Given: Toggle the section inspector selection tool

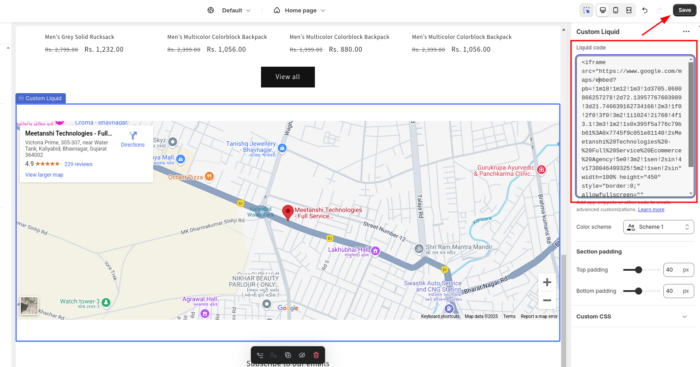Looking at the screenshot, I should [x=586, y=10].
